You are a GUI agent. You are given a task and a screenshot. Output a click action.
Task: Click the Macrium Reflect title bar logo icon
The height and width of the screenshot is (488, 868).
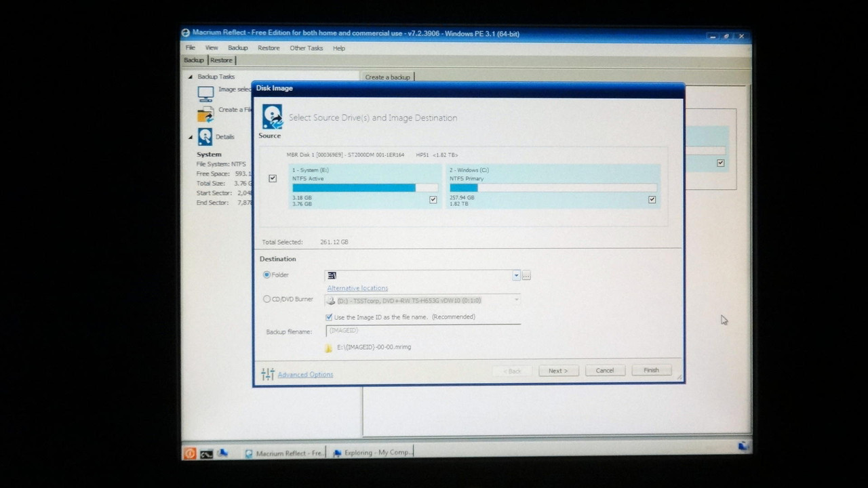coord(185,33)
